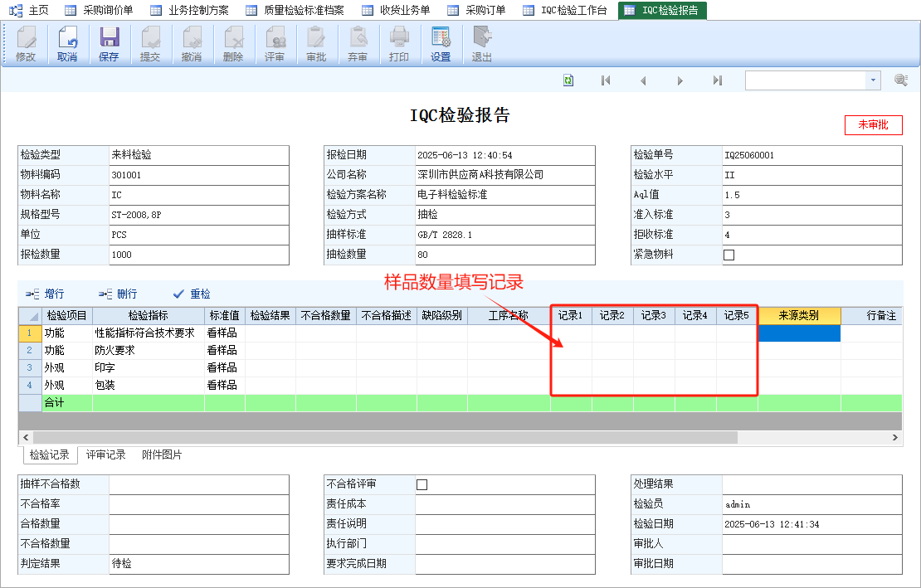This screenshot has width=921, height=588.
Task: Toggle the 不合格评审 checkbox
Action: (422, 484)
